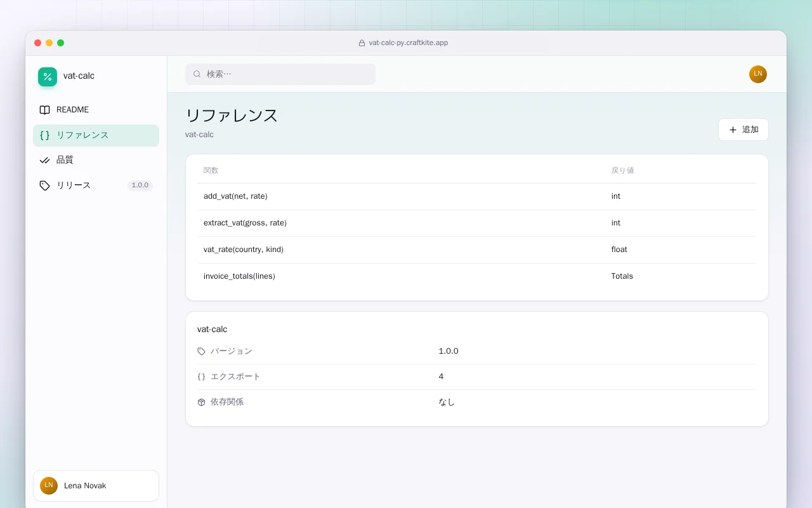This screenshot has width=812, height=508.
Task: Click the double-check icon beside 品質
Action: pyautogui.click(x=44, y=160)
